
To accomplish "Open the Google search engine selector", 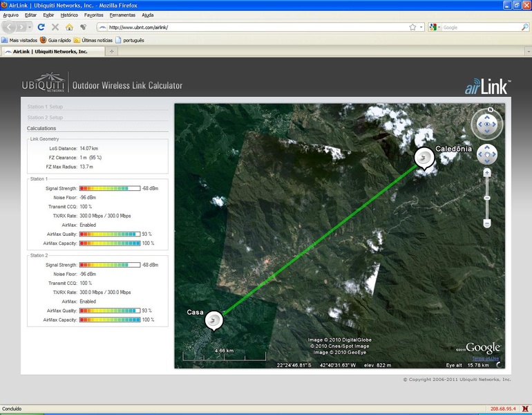I will (x=435, y=27).
